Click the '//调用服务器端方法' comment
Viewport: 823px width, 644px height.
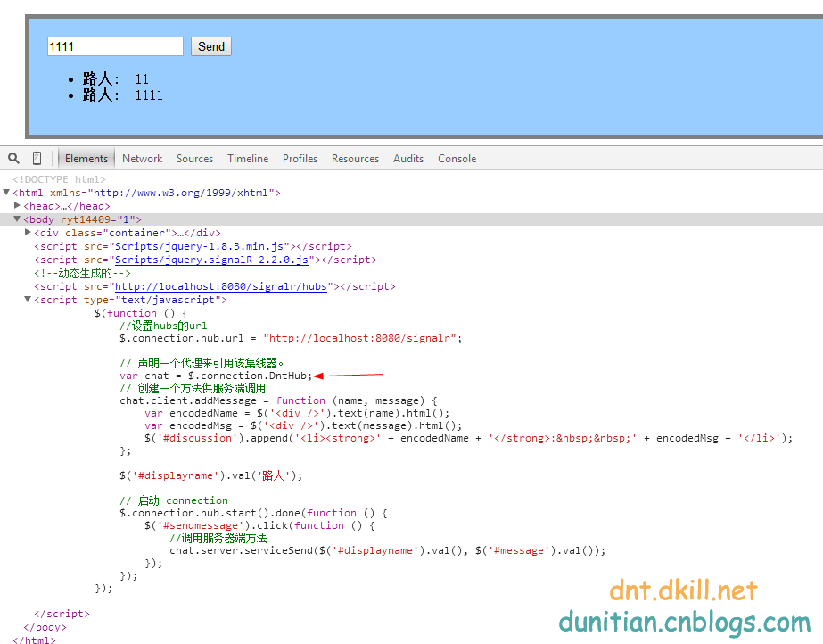pyautogui.click(x=218, y=538)
